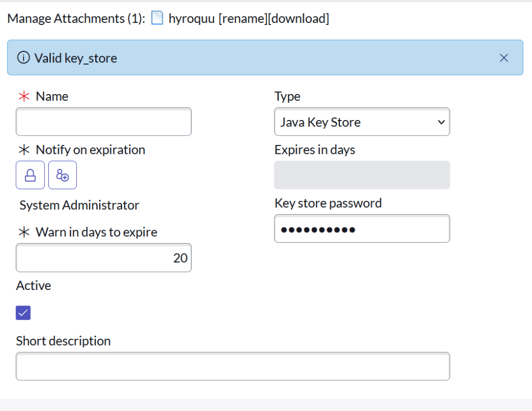The height and width of the screenshot is (411, 532).
Task: Focus the Name text field
Action: (104, 122)
